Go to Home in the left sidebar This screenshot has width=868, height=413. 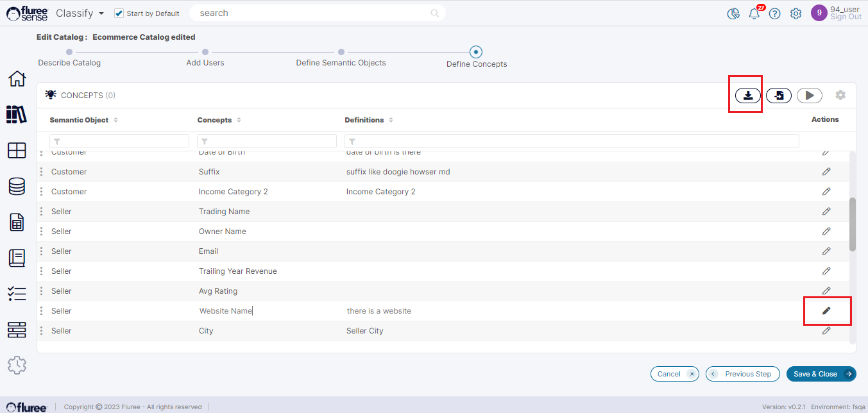(17, 79)
